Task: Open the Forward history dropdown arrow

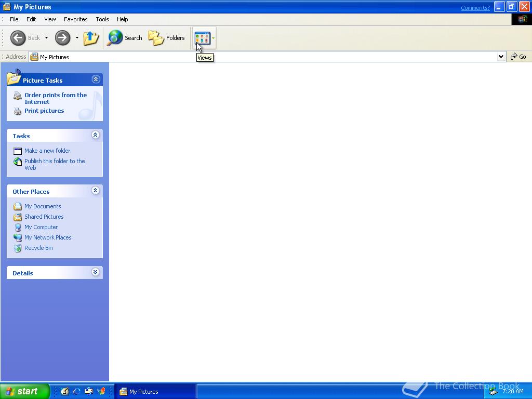Action: click(77, 37)
